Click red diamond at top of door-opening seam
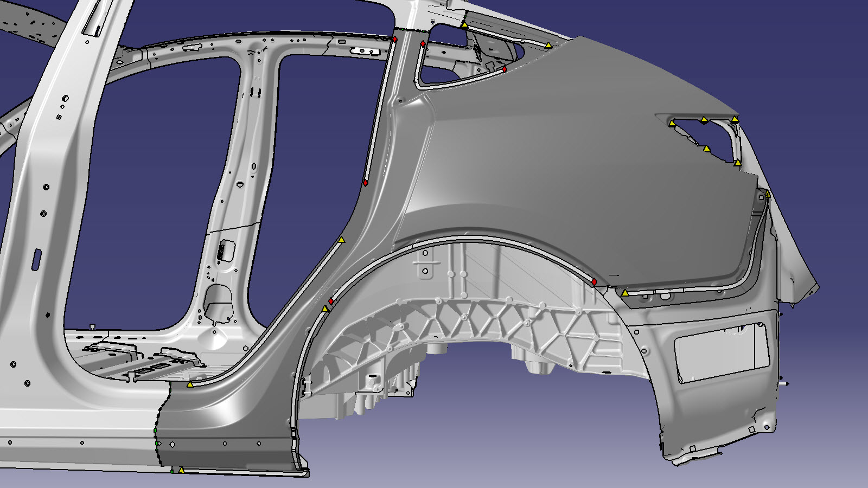868x488 pixels. pyautogui.click(x=395, y=40)
